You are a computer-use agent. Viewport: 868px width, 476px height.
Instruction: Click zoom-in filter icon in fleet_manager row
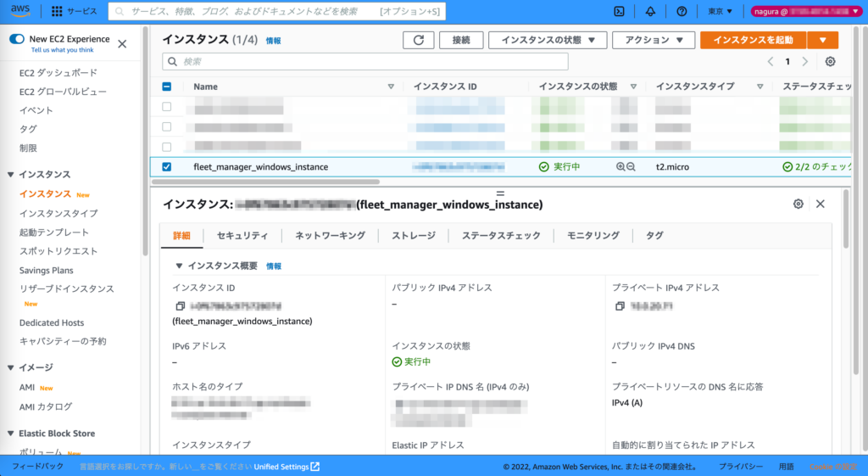[x=620, y=167]
